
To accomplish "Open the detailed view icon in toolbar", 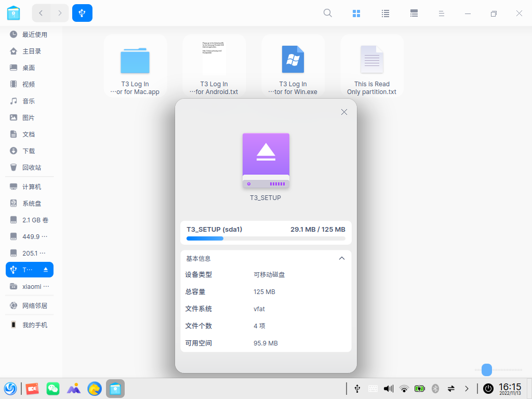I will pos(414,13).
